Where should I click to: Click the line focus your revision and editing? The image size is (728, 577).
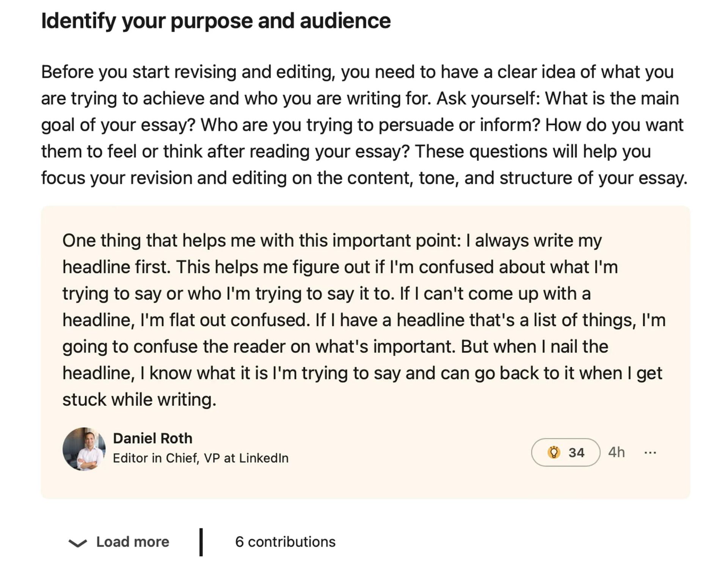[x=364, y=178]
